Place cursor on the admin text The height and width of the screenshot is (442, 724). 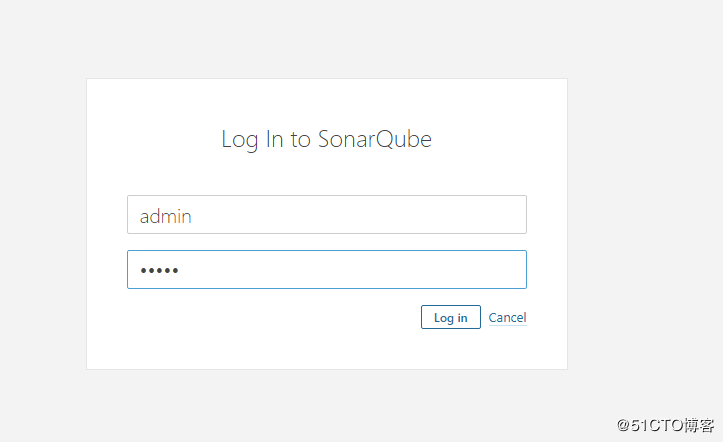165,216
